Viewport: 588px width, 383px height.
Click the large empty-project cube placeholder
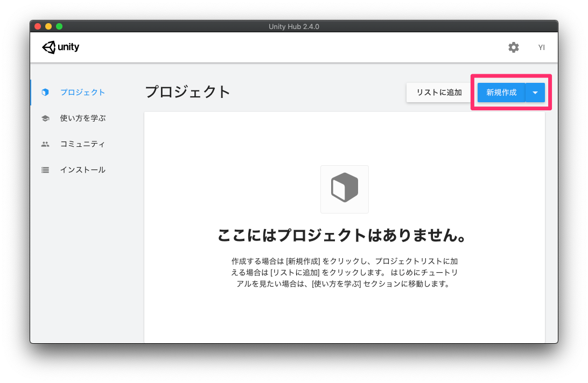click(345, 189)
